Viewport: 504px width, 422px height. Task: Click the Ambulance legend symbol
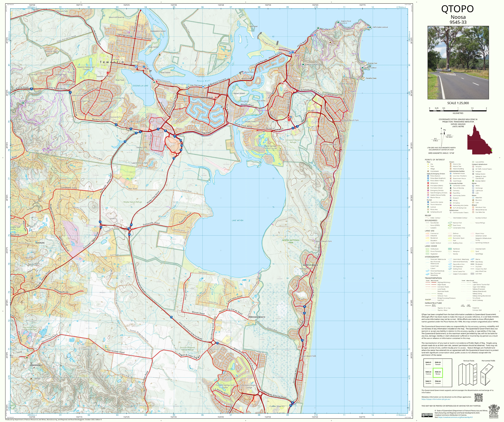428,183
